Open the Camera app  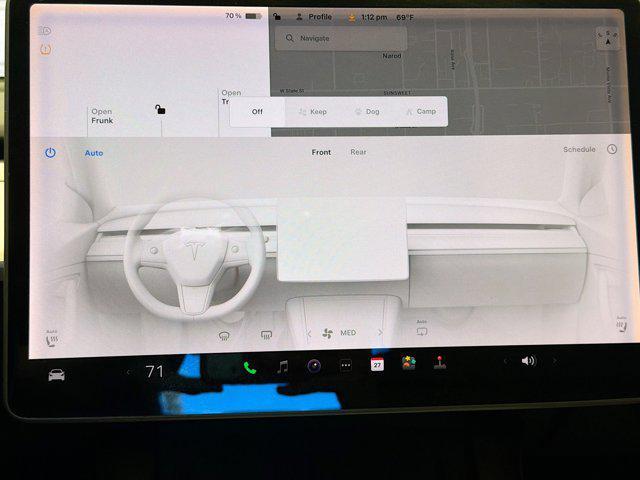(314, 366)
